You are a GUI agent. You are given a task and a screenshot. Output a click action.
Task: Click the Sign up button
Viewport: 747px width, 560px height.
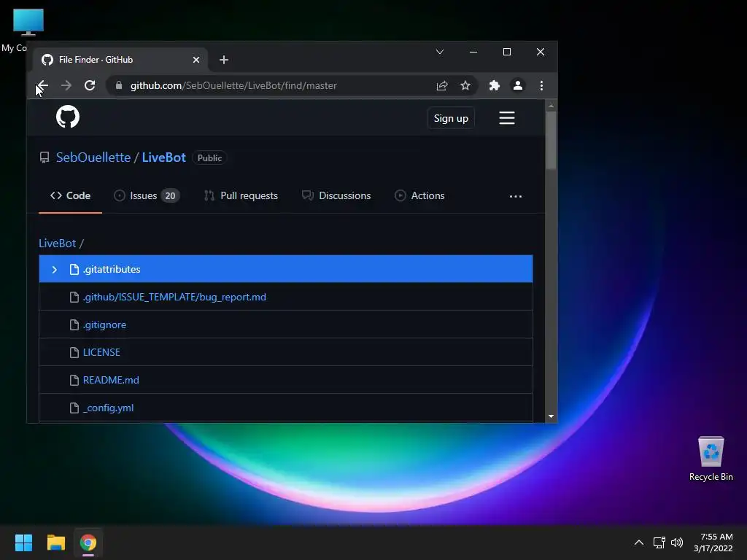pos(451,118)
